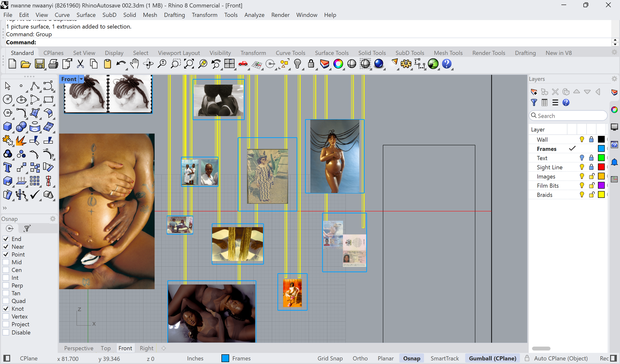Screen dimensions: 620x364
Task: Click command history scroll down arrow
Action: click(x=615, y=44)
